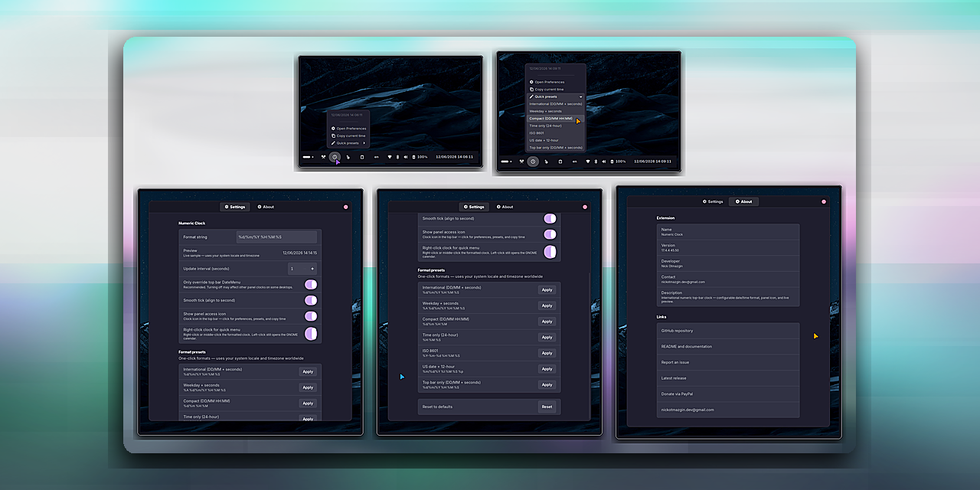Click workspace indicator pill in top-right screenshot panel

pyautogui.click(x=506, y=162)
